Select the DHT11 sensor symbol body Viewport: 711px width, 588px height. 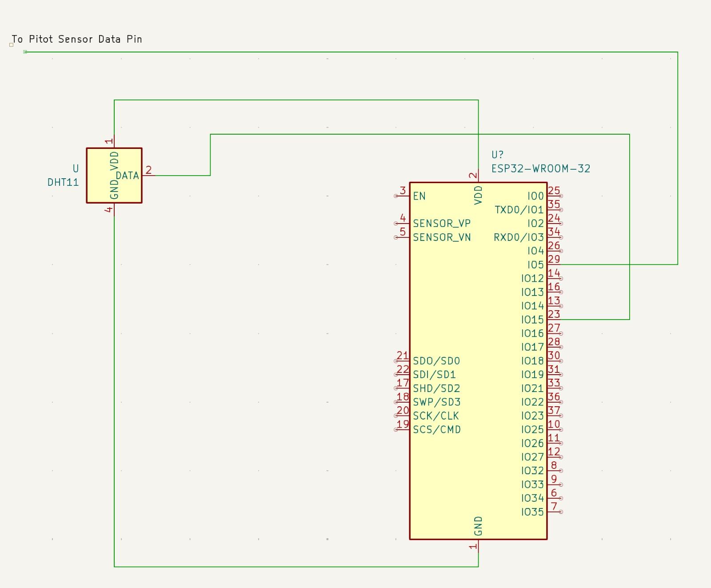(x=114, y=176)
